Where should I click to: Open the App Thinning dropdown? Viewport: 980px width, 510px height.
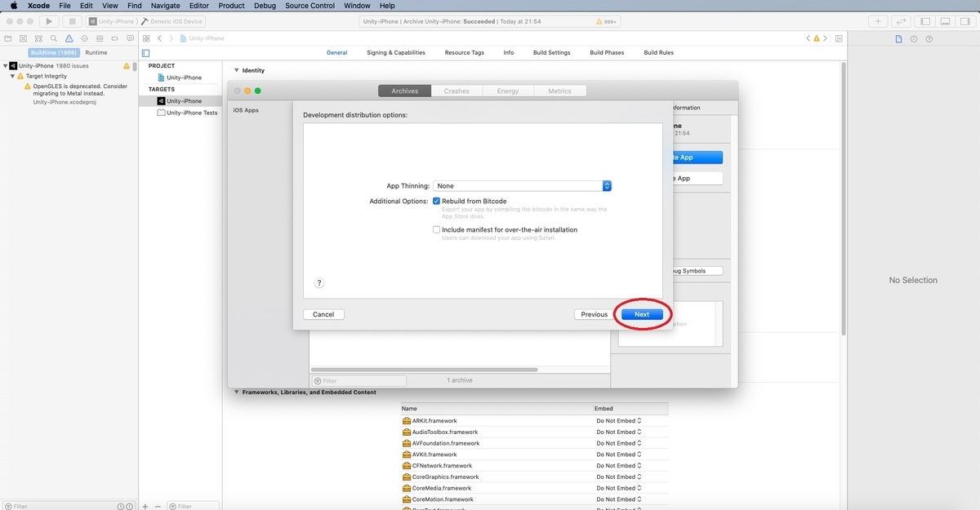[522, 186]
